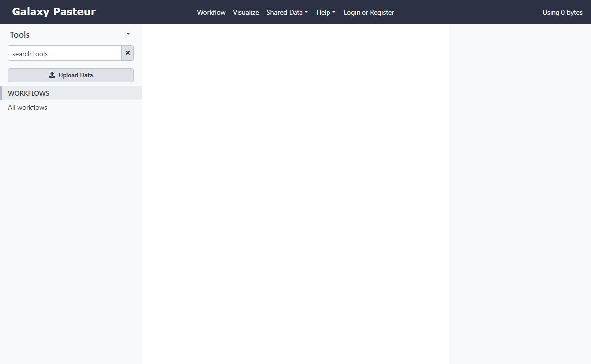591x364 pixels.
Task: Select the WORKFLOWS section header
Action: [x=71, y=93]
